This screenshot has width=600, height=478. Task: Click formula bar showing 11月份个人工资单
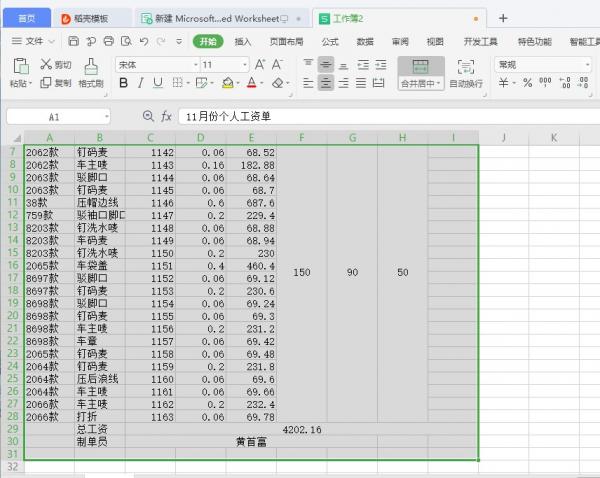(x=389, y=116)
